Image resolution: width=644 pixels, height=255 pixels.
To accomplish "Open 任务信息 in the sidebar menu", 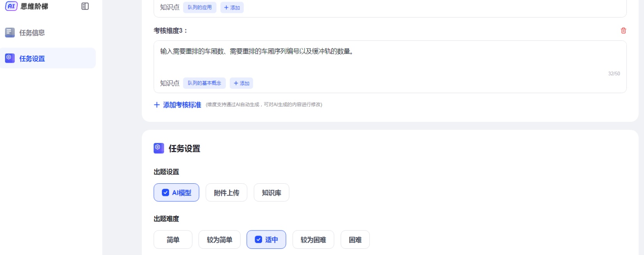I will pyautogui.click(x=32, y=33).
